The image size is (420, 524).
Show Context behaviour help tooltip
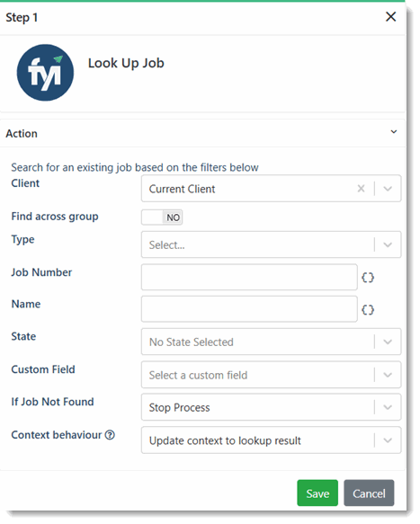(x=110, y=435)
